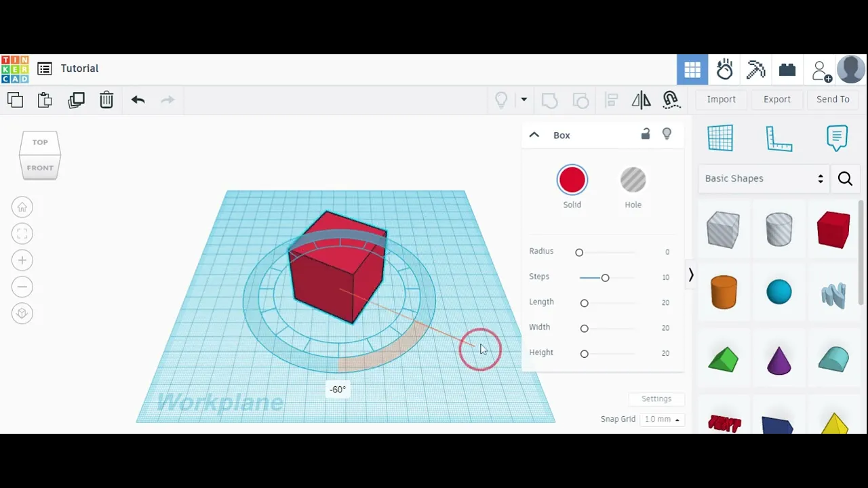868x488 pixels.
Task: Click the Send To button
Action: [833, 99]
